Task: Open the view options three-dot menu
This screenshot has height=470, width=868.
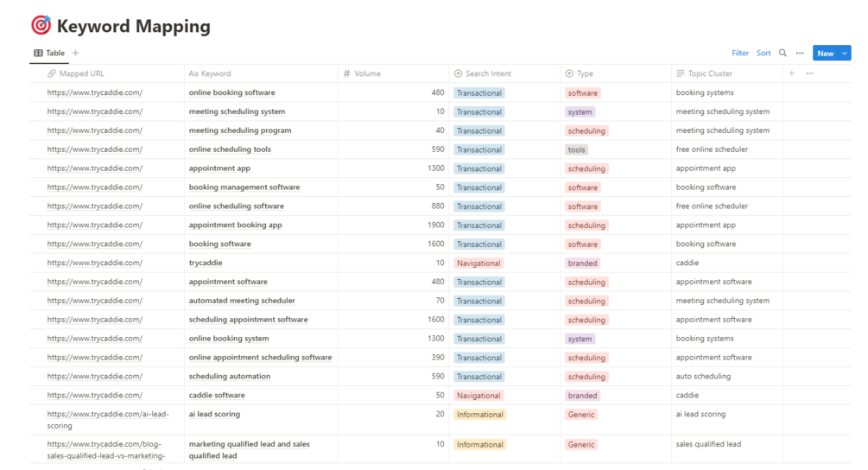Action: (x=800, y=54)
